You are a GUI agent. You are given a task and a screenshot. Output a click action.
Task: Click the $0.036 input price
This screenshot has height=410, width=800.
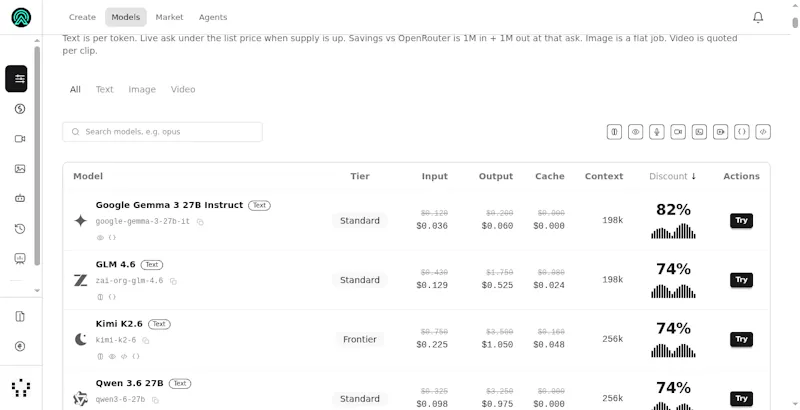tap(432, 226)
